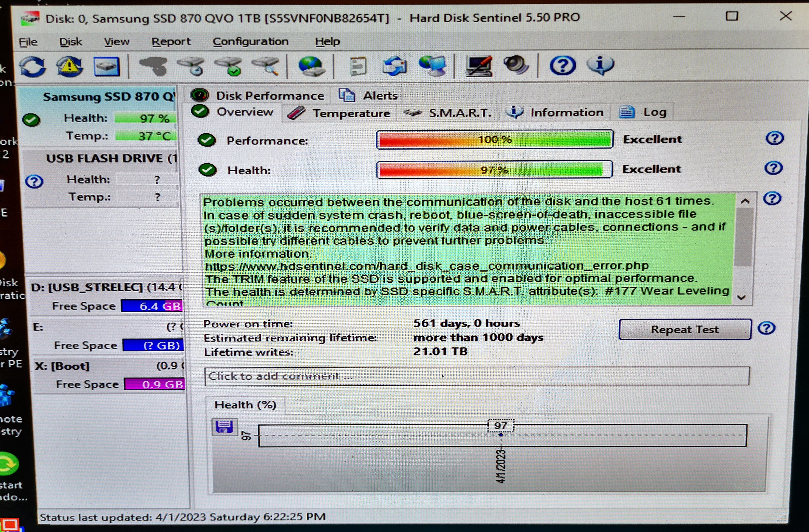The width and height of the screenshot is (809, 532).
Task: Click the Health 97 % progress bar
Action: (x=494, y=169)
